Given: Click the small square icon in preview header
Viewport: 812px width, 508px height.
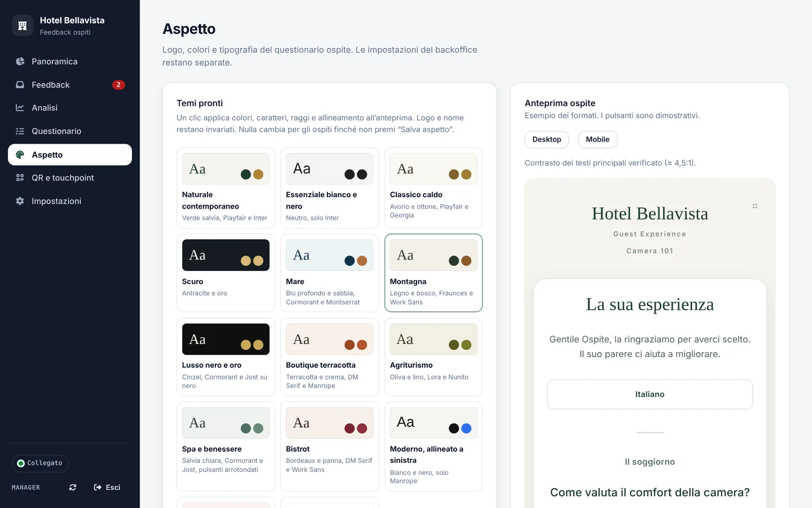Looking at the screenshot, I should pyautogui.click(x=755, y=206).
